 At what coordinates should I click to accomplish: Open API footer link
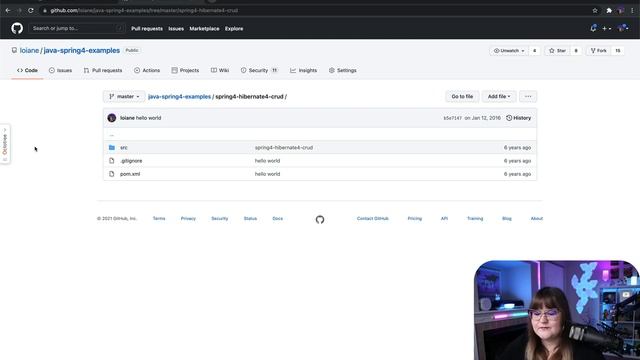[444, 218]
